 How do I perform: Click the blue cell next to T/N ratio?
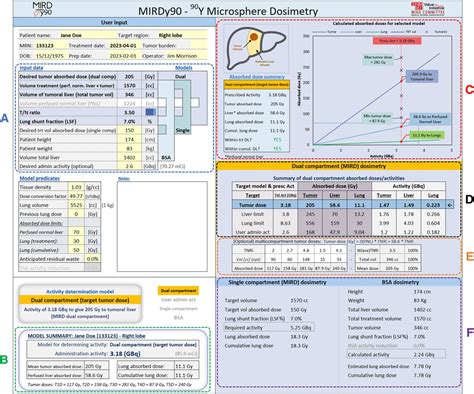point(150,112)
